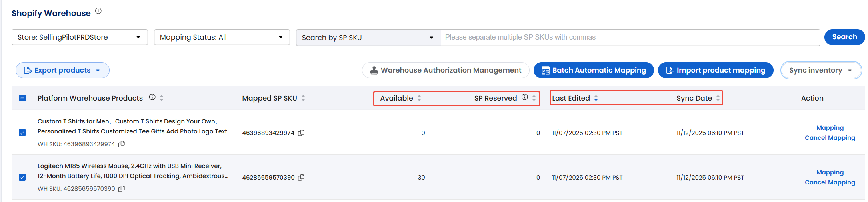Click info icon next to SP Reserved
Viewport: 868px width, 202px height.
click(x=525, y=97)
